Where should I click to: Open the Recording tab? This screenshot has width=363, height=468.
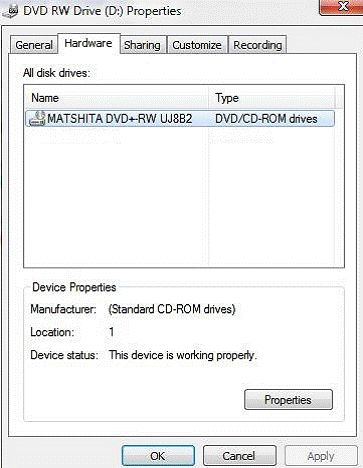click(258, 45)
